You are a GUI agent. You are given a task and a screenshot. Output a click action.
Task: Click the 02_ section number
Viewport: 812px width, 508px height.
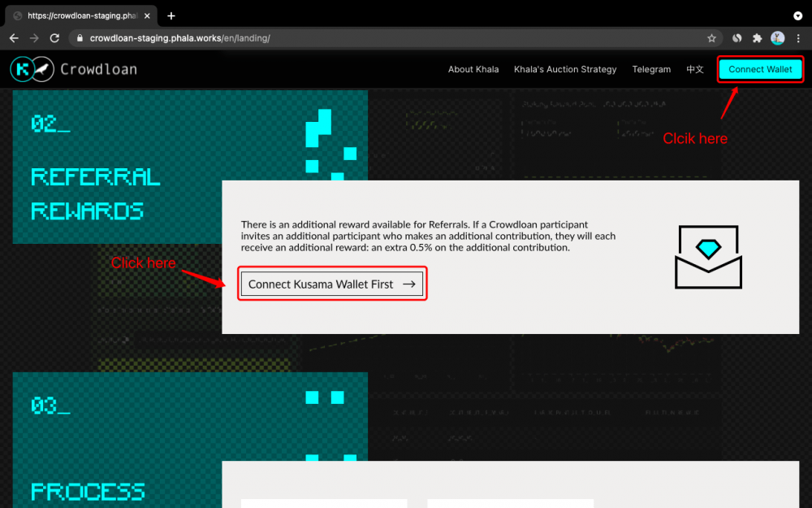(x=50, y=124)
